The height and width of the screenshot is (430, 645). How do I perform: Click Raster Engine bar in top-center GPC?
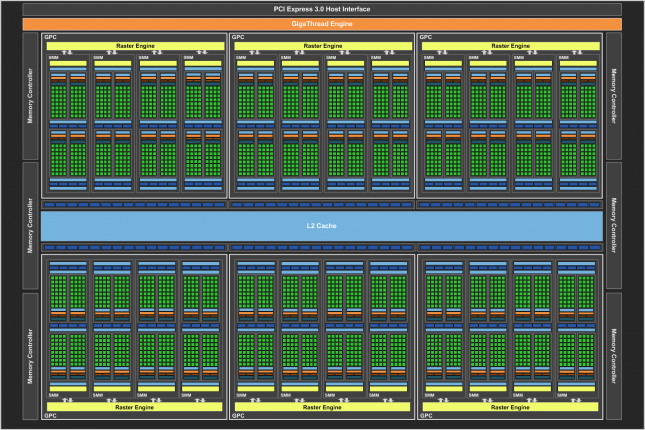(x=323, y=46)
